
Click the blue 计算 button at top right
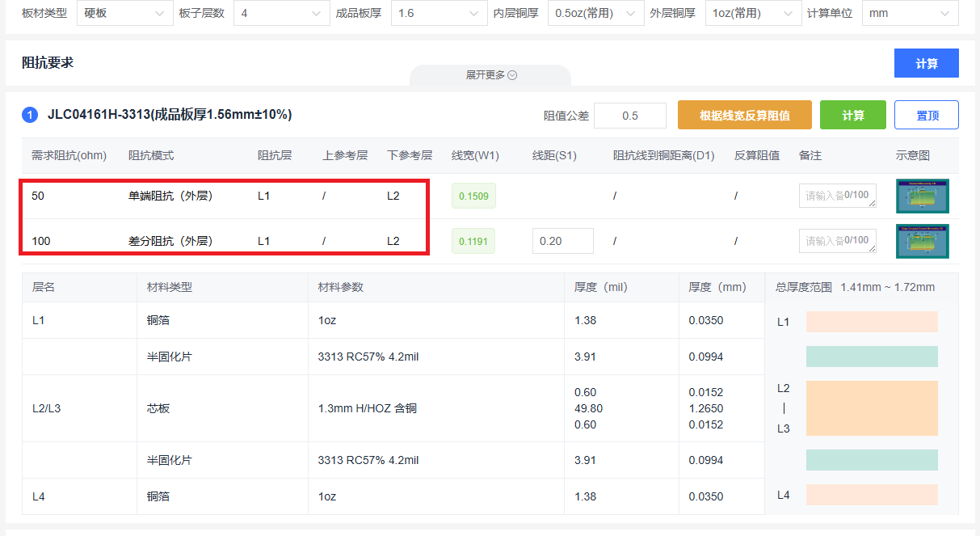click(926, 63)
